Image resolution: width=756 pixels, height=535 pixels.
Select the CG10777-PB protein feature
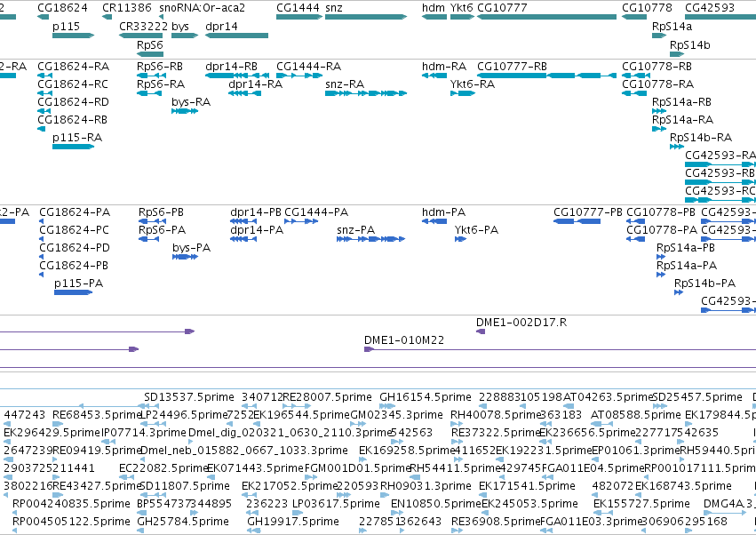(577, 221)
